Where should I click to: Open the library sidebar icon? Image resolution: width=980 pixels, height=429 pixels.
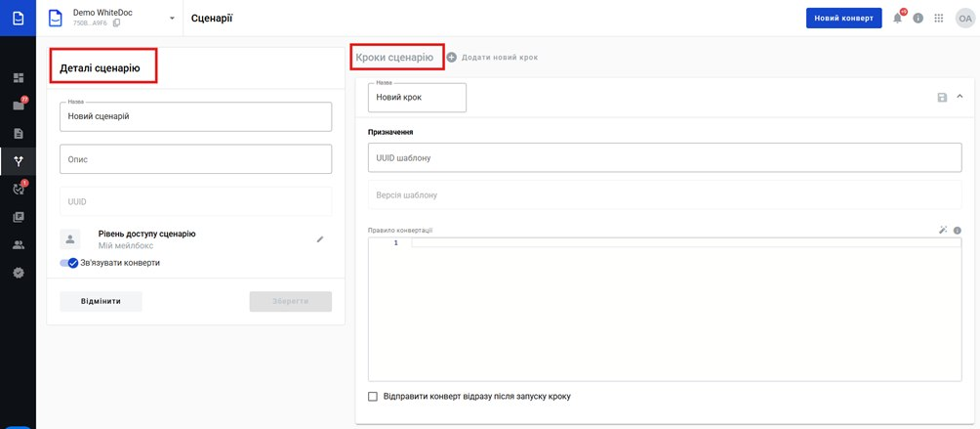[19, 217]
